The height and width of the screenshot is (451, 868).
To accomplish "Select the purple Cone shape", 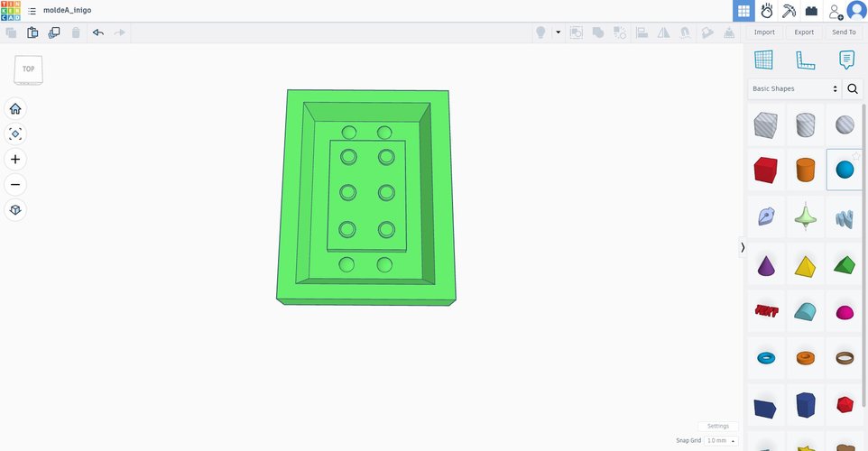I will coord(765,265).
